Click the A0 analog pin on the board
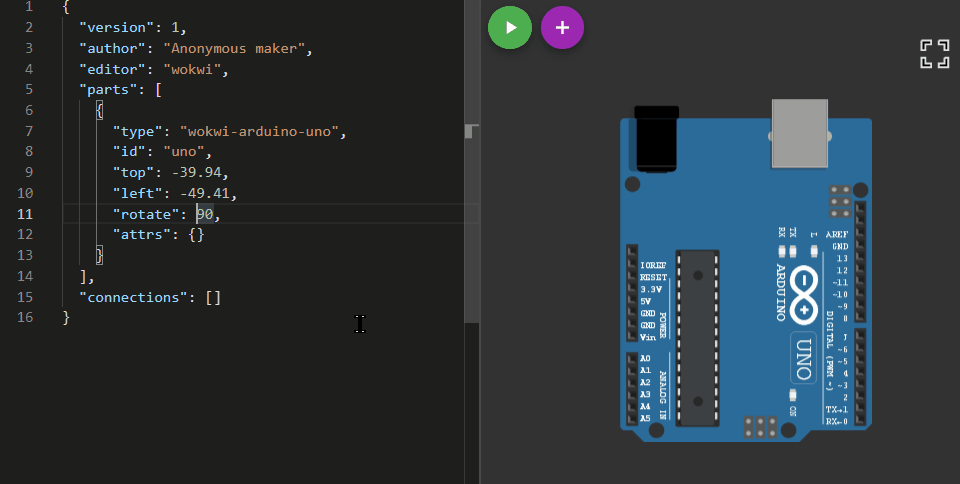Viewport: 960px width, 484px height. (x=632, y=359)
